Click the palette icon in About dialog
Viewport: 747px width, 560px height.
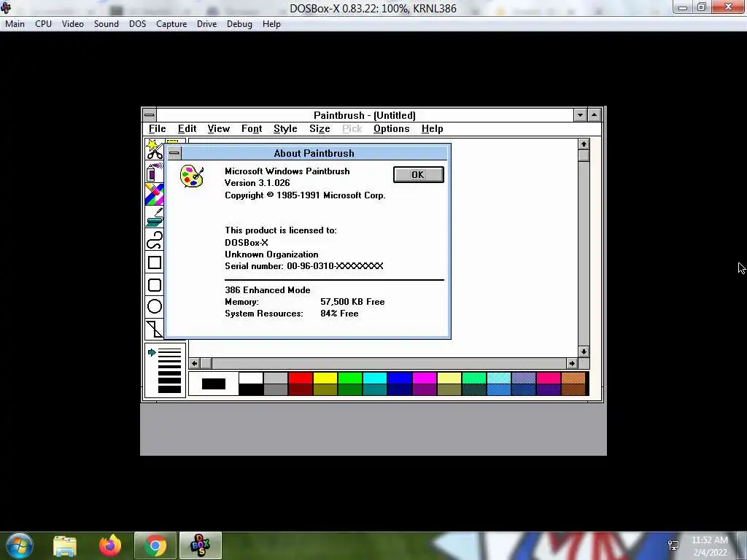tap(192, 176)
